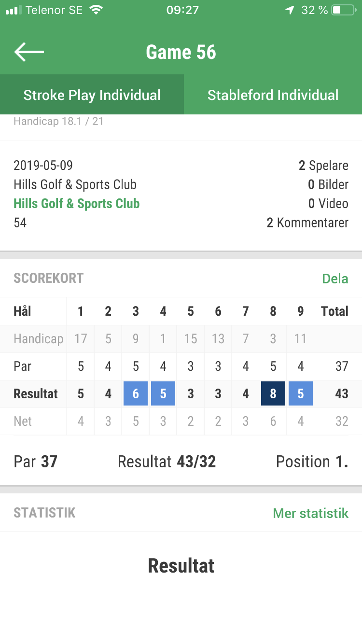
Task: Tap the cellular signal bars icon
Action: (x=14, y=10)
